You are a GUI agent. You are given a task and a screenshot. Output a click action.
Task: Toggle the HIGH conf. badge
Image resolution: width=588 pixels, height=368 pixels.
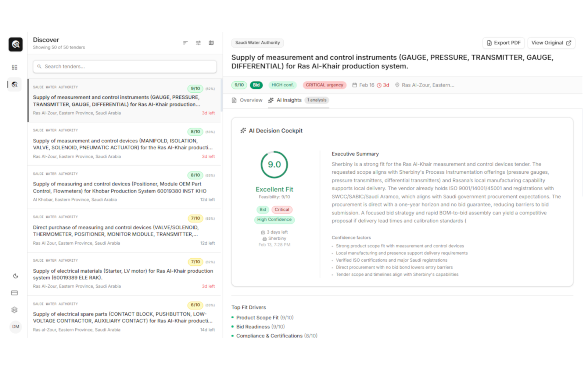pyautogui.click(x=282, y=85)
